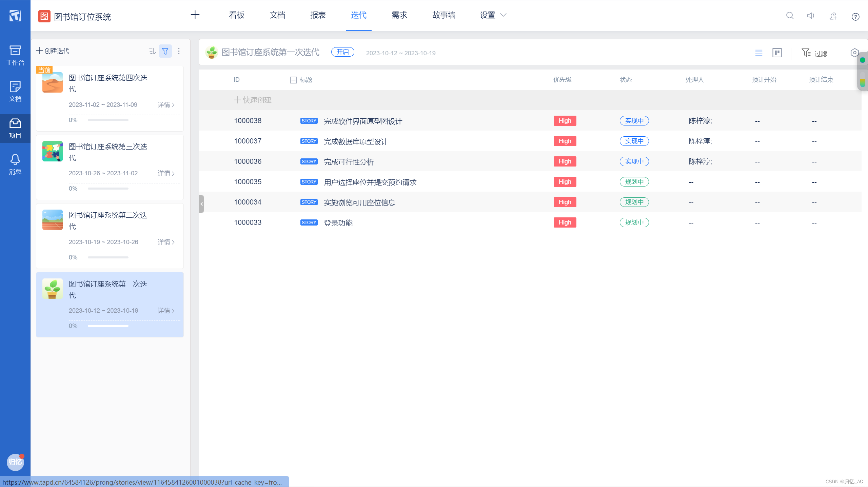868x487 pixels.
Task: Expand 详情 for the fourth iteration
Action: (x=166, y=105)
